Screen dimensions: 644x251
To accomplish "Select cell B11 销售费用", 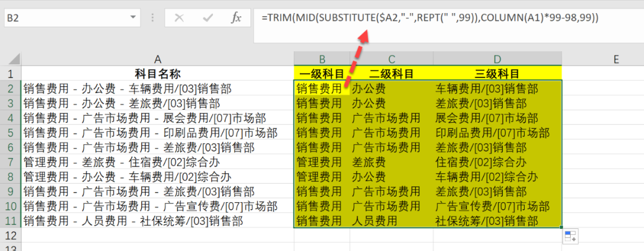I will [322, 221].
